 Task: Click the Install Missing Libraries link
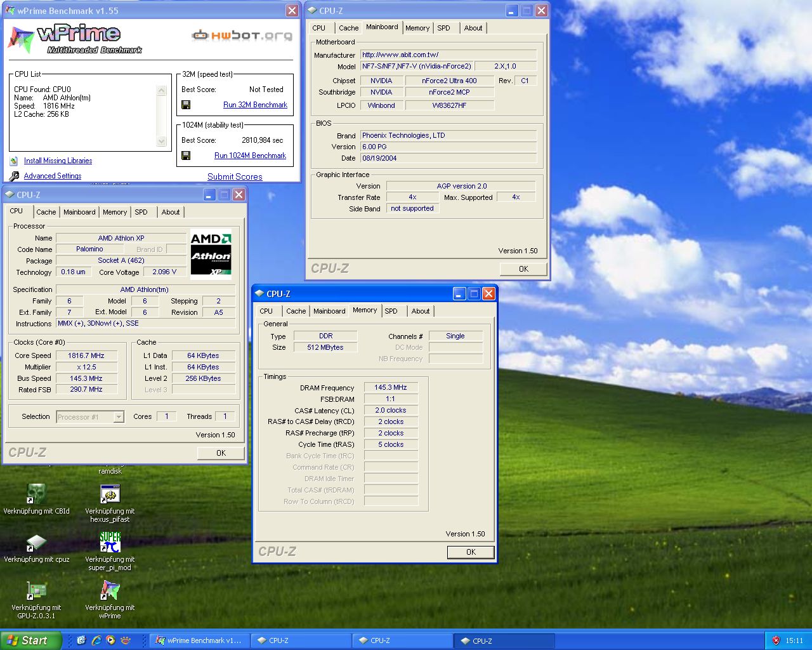point(58,161)
